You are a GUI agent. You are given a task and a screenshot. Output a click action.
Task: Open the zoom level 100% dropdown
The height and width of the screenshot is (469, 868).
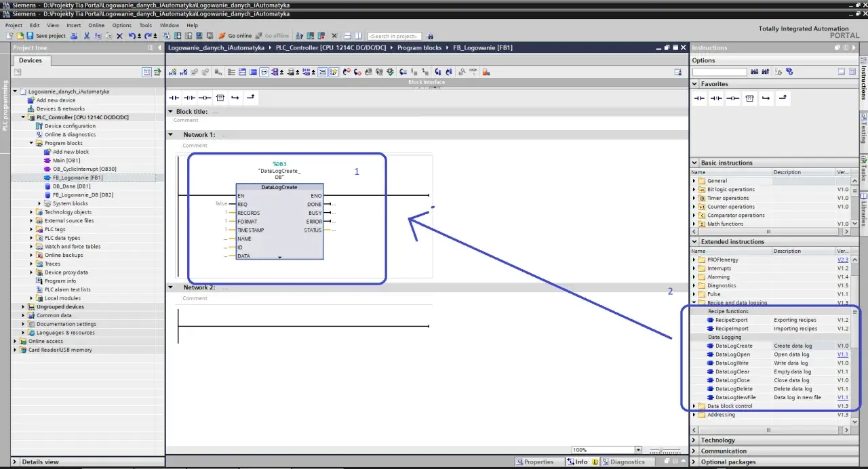(638, 450)
